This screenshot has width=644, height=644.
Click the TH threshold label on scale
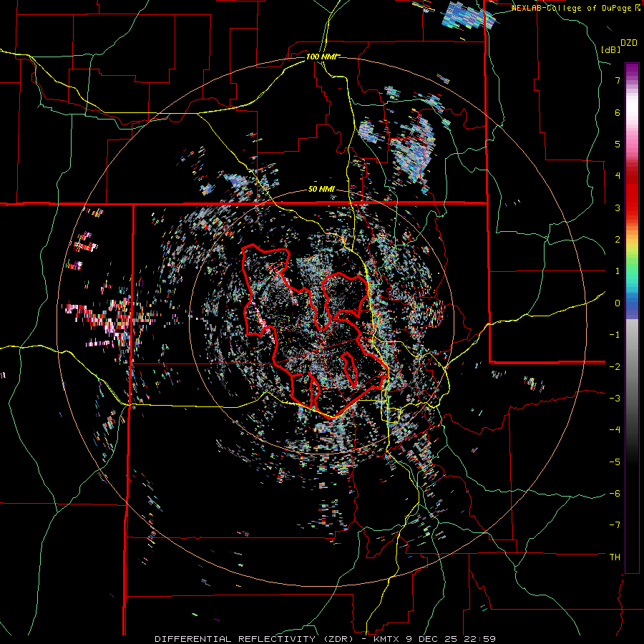[x=615, y=557]
